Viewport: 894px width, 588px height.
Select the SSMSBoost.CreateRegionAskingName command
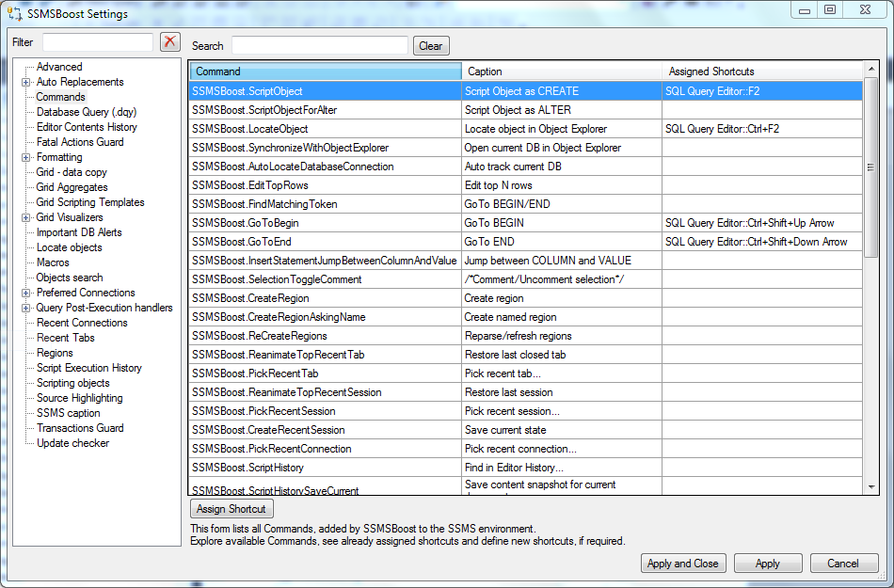526,317
